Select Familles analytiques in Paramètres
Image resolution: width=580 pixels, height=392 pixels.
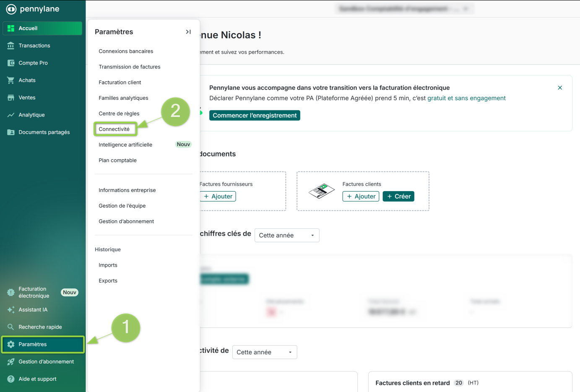pyautogui.click(x=123, y=98)
